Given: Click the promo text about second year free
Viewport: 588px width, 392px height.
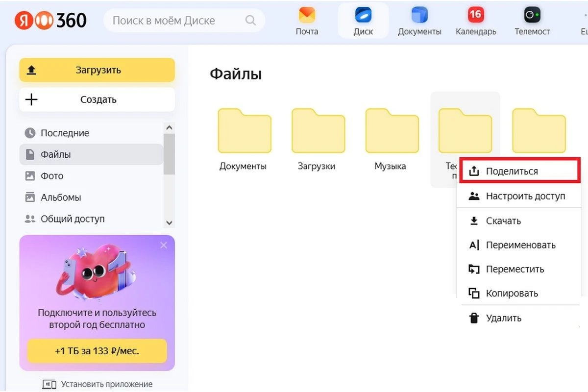Looking at the screenshot, I should [x=97, y=318].
